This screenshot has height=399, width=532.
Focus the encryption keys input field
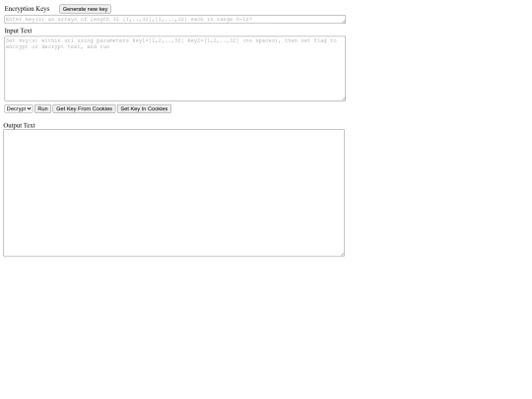click(x=174, y=20)
